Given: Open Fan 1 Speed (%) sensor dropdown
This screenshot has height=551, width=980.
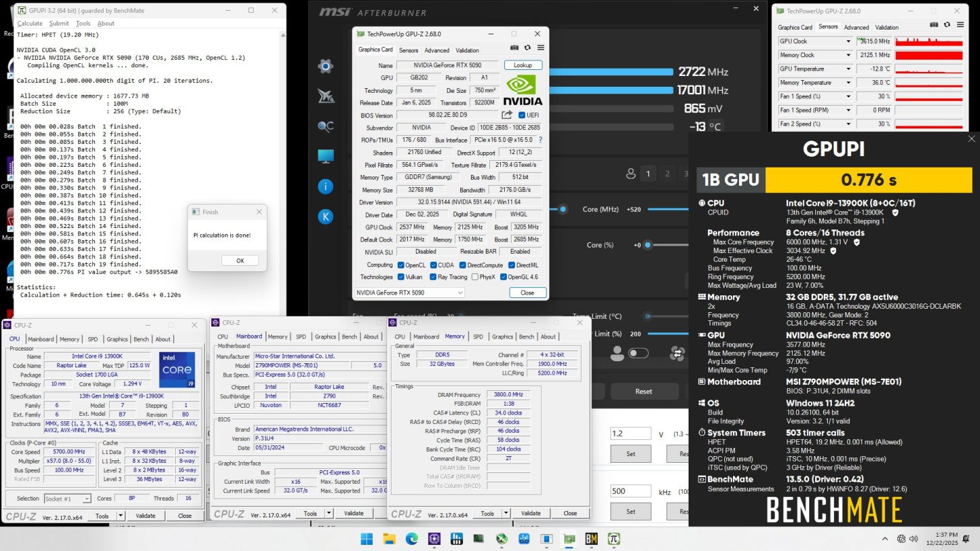Looking at the screenshot, I should [x=848, y=96].
